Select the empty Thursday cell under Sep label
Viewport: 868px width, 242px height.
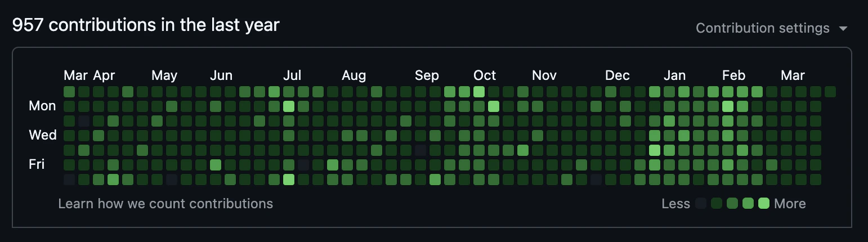click(420, 150)
